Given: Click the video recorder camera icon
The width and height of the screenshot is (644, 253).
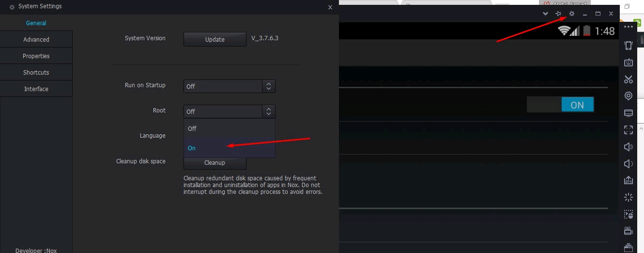Looking at the screenshot, I should 629,231.
